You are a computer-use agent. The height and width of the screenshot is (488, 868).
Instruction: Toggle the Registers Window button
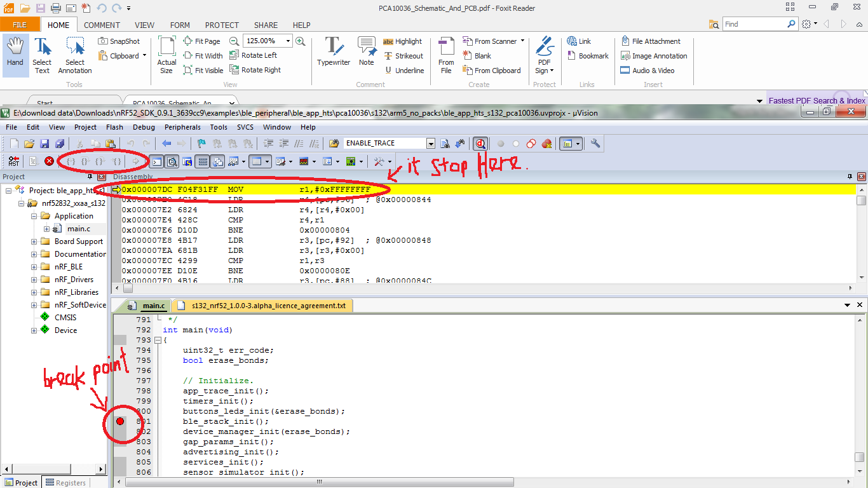coord(202,161)
